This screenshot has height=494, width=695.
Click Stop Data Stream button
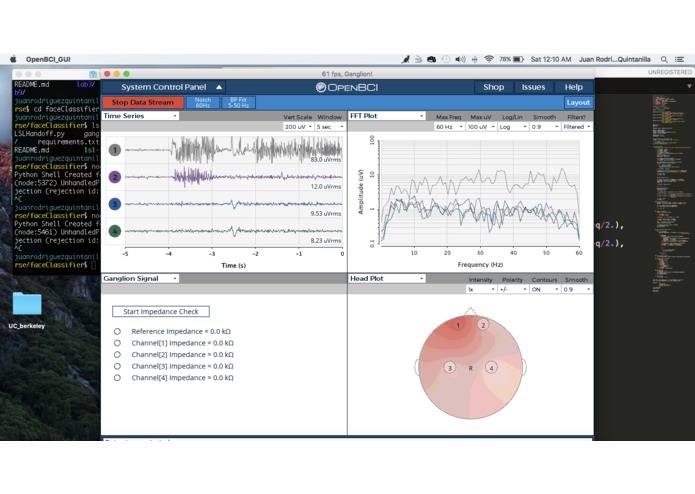(x=143, y=102)
